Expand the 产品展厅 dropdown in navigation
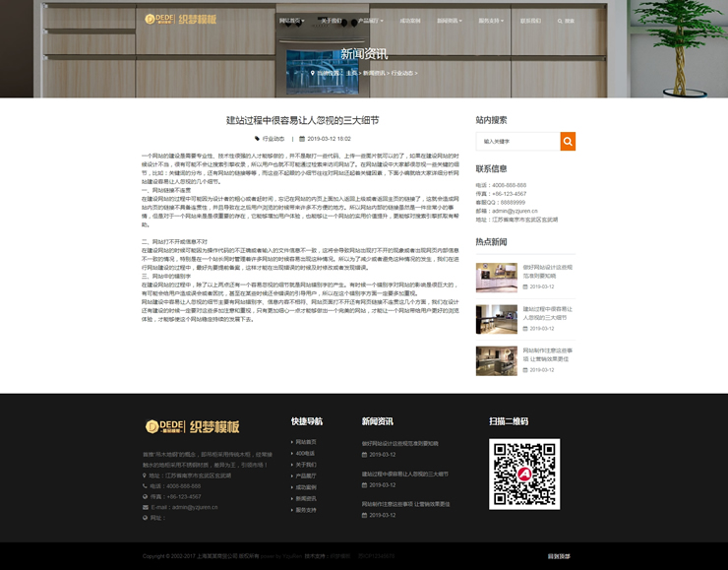The width and height of the screenshot is (728, 570). tap(370, 21)
